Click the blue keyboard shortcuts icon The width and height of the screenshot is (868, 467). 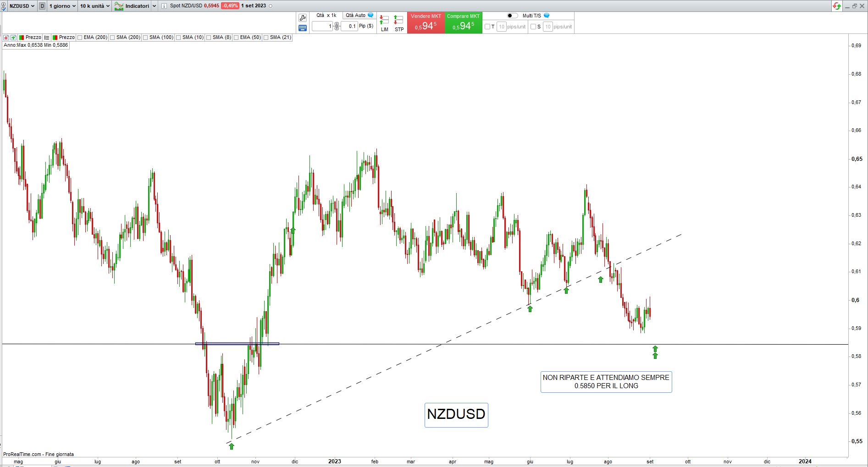point(302,28)
